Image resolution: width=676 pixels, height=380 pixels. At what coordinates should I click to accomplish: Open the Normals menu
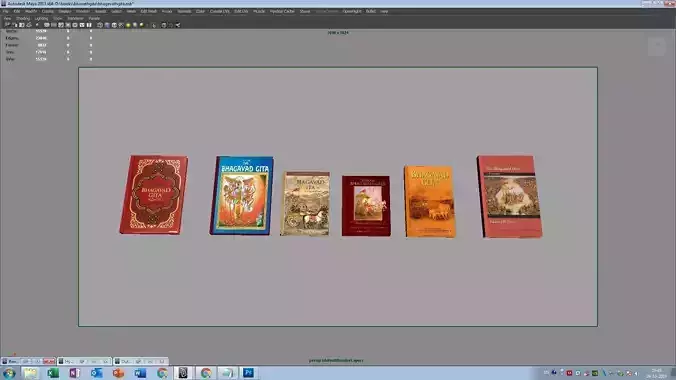point(184,12)
